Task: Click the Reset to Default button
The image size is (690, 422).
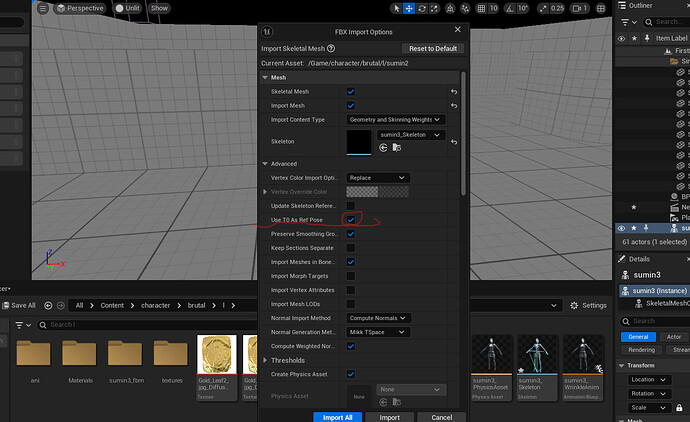Action: tap(433, 48)
